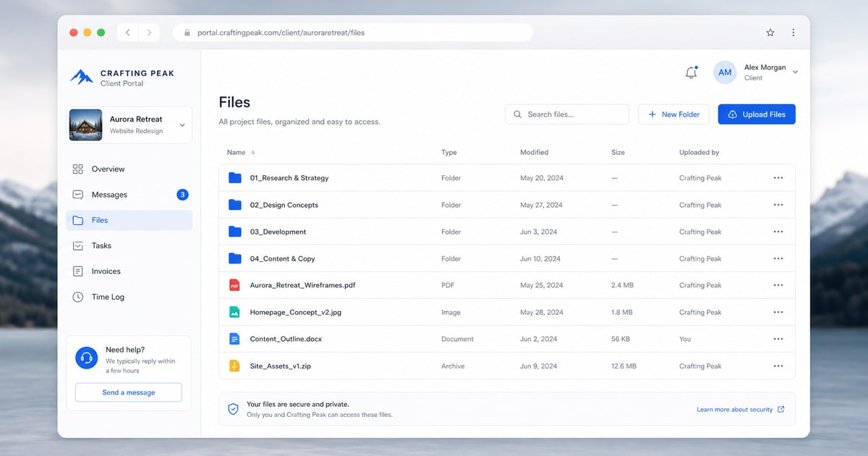
Task: Open more options for 01_Research & Strategy
Action: (x=778, y=178)
